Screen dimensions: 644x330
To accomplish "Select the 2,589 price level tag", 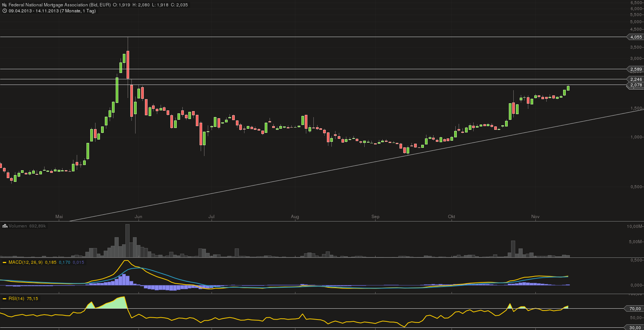I will tap(635, 69).
